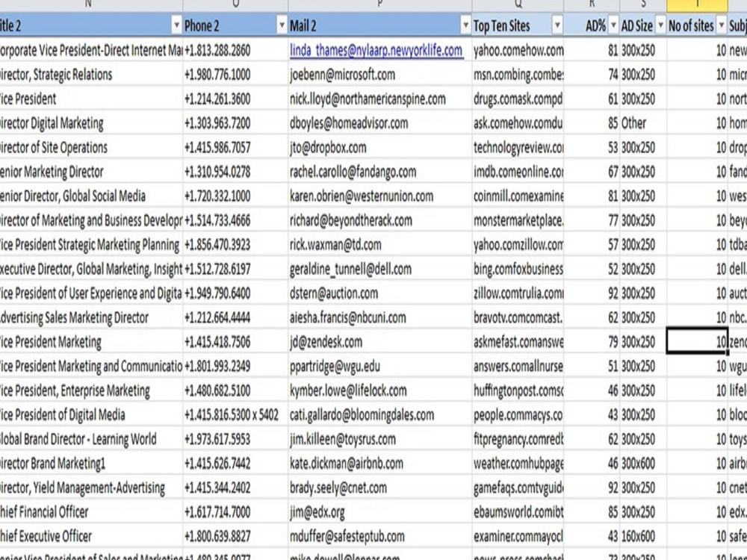Select the Global Brand Director - Learning World cell
747x560 pixels.
pos(91,438)
